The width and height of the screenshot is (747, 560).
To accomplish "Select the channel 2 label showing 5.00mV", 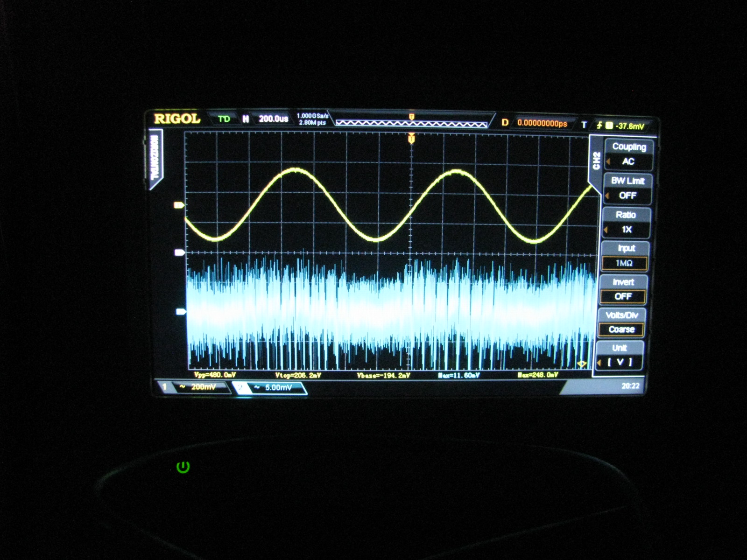I will pyautogui.click(x=271, y=388).
